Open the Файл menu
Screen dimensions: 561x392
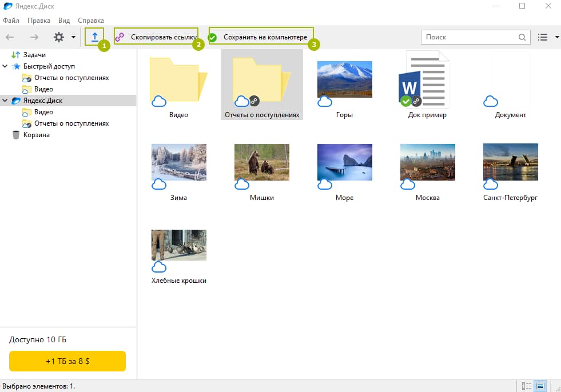[x=11, y=21]
